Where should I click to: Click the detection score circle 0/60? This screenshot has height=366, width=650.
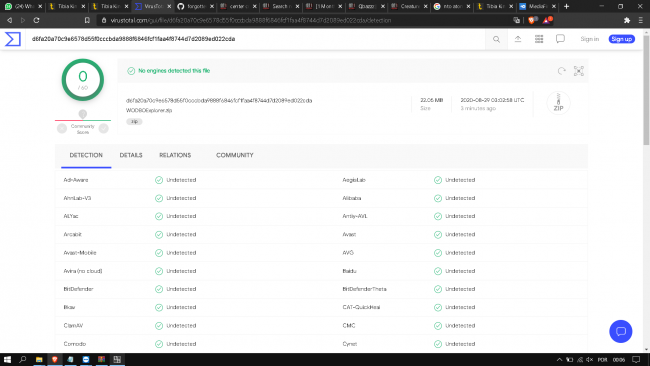83,80
